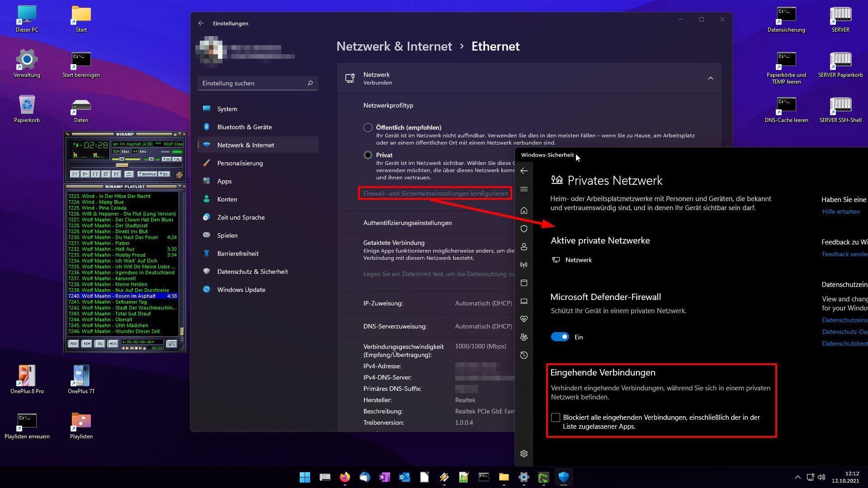Click Hilfe erhalten link

(840, 211)
